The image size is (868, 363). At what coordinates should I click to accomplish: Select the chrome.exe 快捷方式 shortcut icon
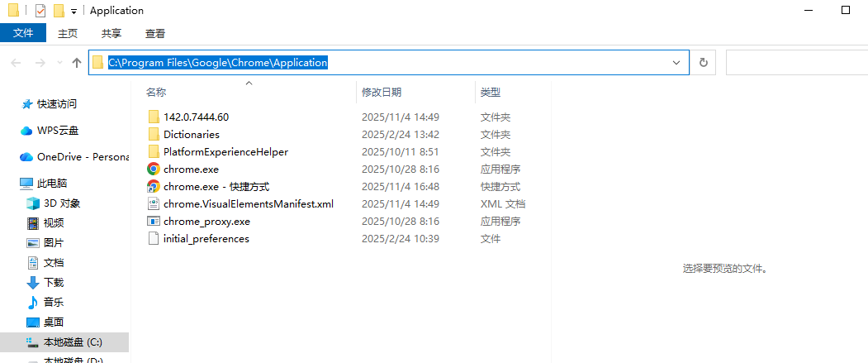(154, 186)
